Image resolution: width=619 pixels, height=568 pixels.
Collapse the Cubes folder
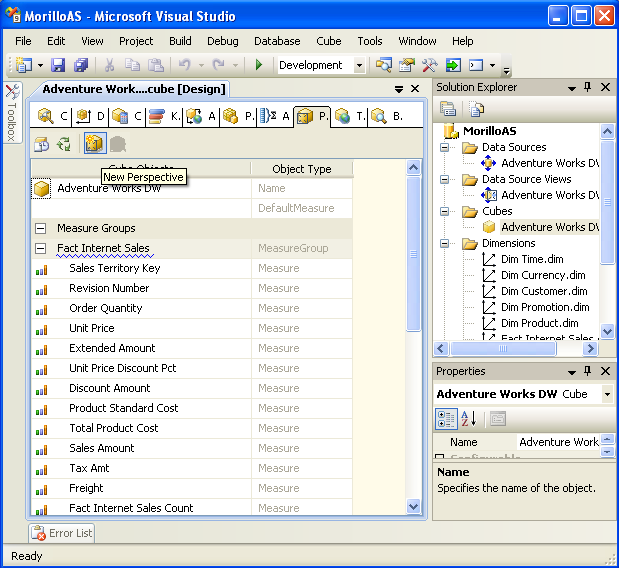pyautogui.click(x=445, y=211)
